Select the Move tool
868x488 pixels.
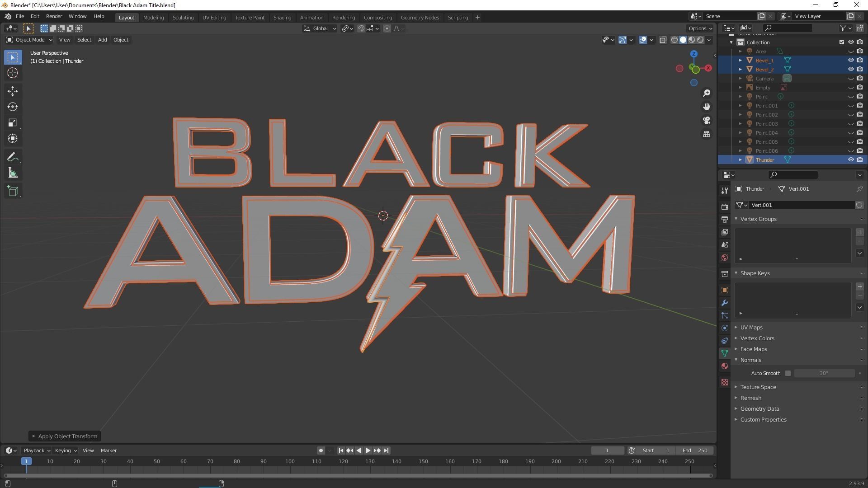12,91
